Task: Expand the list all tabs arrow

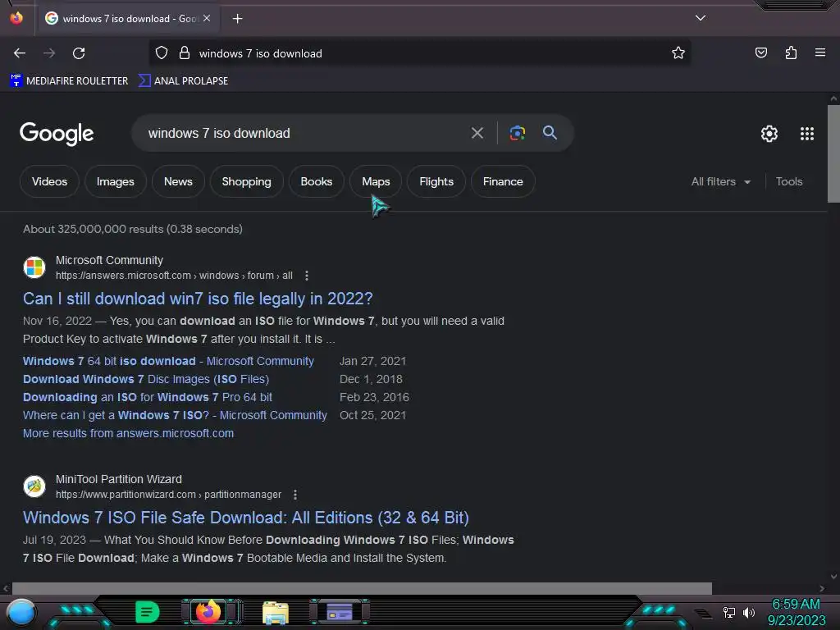Action: coord(701,18)
